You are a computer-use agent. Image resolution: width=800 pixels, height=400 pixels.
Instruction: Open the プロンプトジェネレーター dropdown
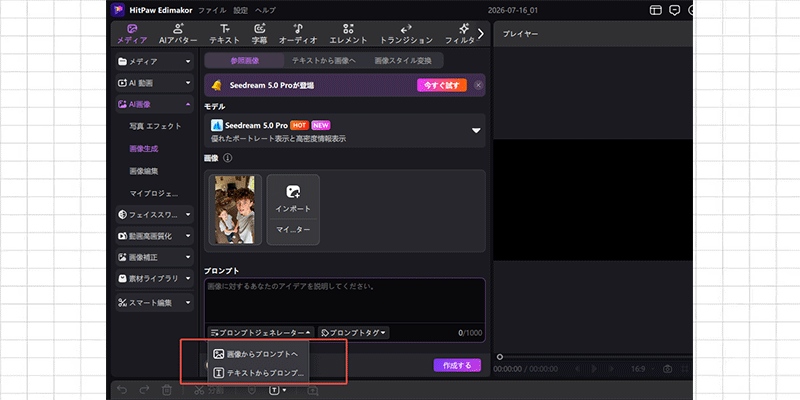[x=261, y=333]
